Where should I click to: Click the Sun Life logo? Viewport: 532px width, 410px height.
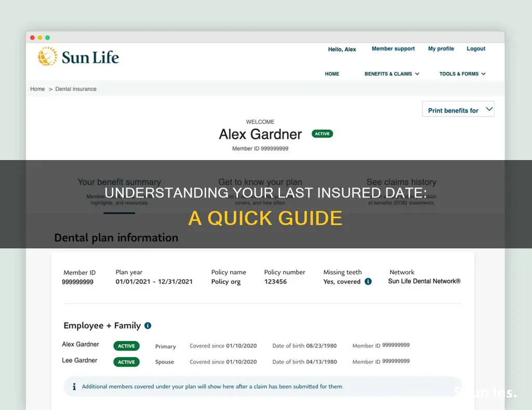coord(78,56)
